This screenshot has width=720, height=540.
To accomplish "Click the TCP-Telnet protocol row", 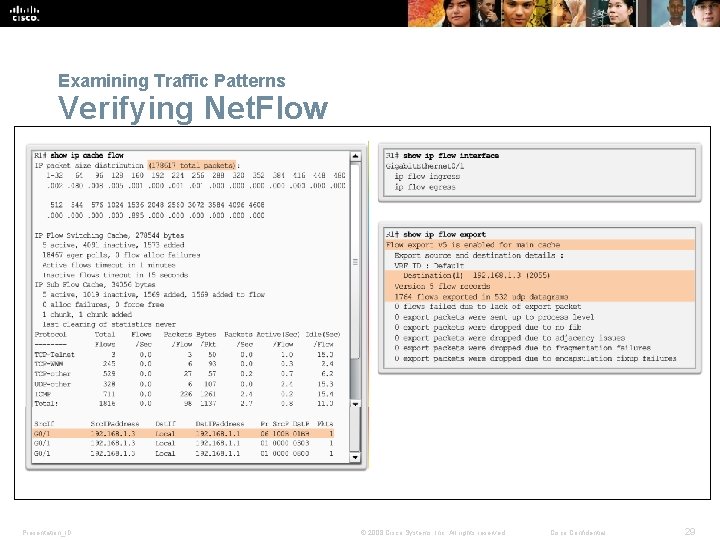I will [184, 354].
